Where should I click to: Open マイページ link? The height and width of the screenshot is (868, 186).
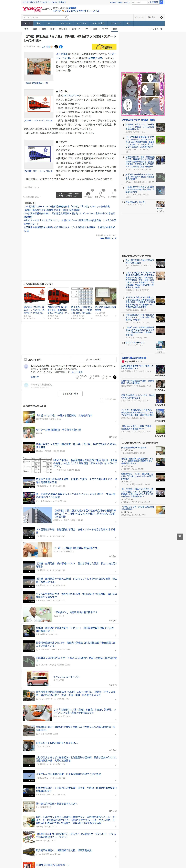pos(139,18)
